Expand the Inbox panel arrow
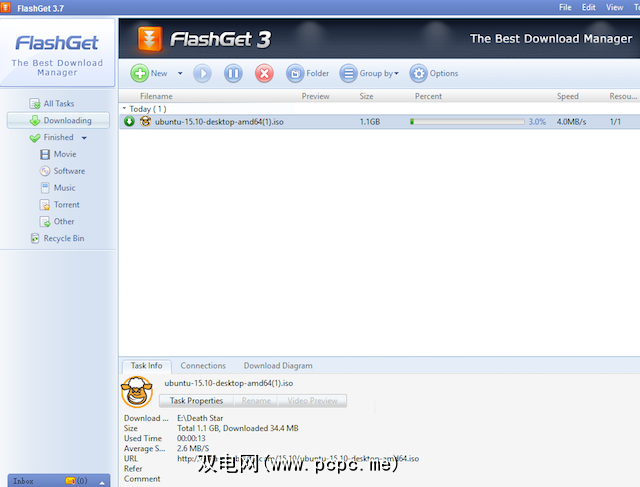This screenshot has width=640, height=487. pos(102,483)
